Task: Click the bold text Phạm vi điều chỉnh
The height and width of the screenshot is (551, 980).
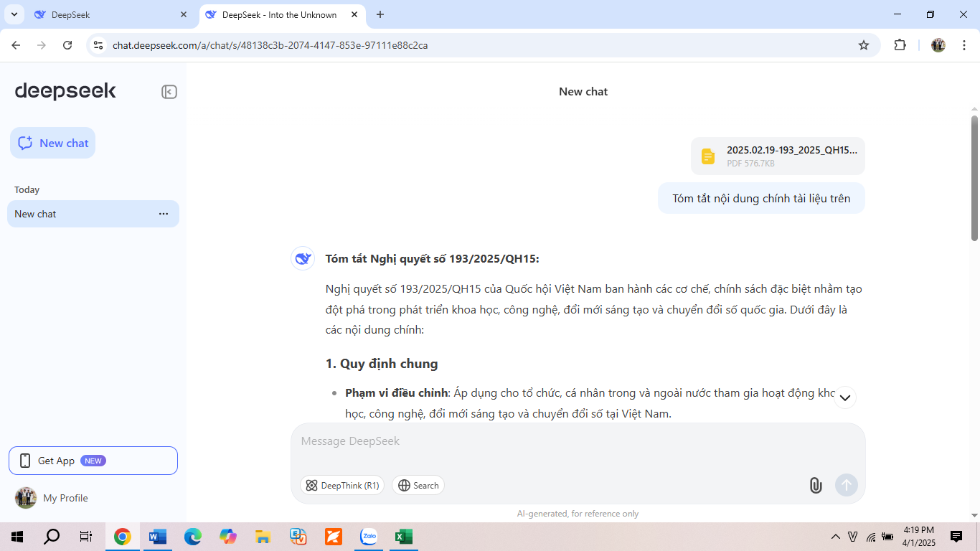Action: click(397, 393)
